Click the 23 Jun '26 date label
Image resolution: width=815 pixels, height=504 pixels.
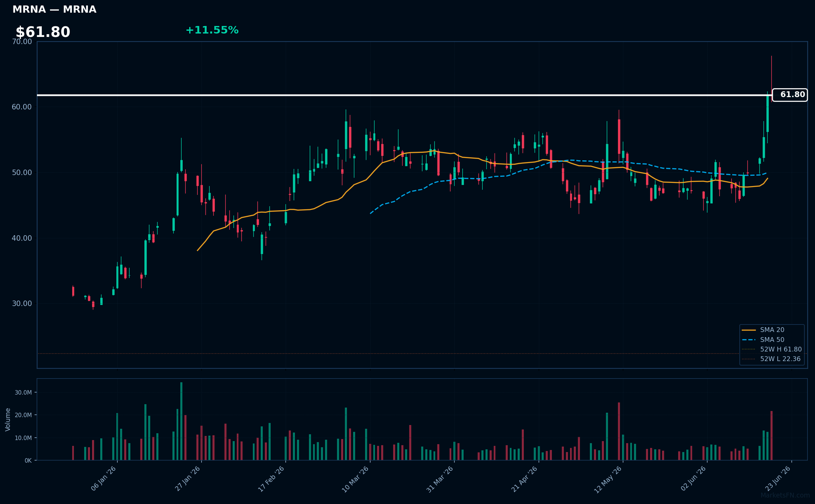click(x=778, y=478)
